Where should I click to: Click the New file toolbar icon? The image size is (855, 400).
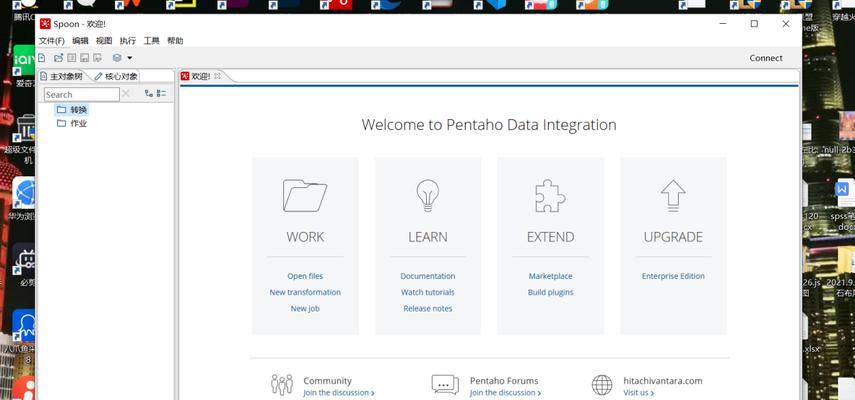click(41, 58)
